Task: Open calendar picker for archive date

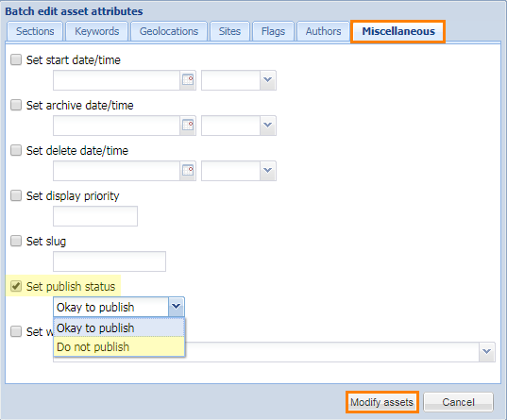Action: 188,126
